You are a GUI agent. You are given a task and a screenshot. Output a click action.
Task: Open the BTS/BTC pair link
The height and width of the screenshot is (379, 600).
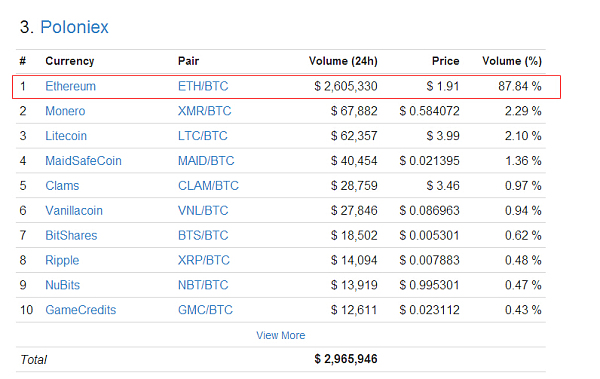pyautogui.click(x=203, y=235)
